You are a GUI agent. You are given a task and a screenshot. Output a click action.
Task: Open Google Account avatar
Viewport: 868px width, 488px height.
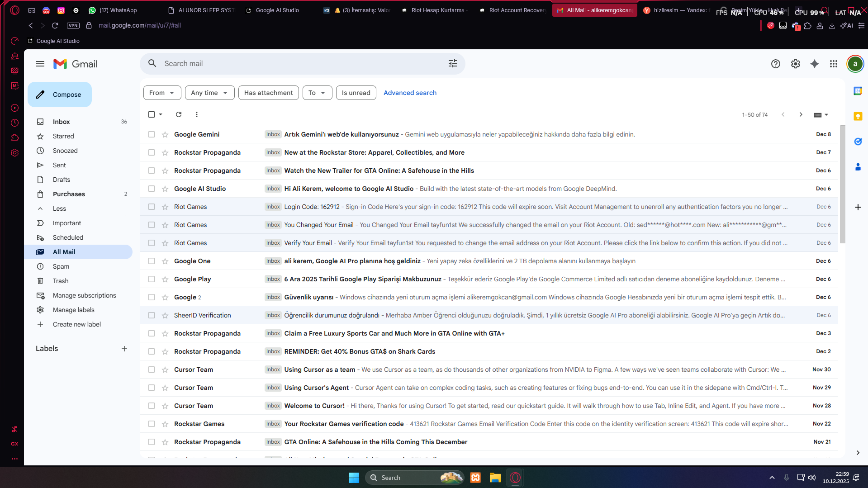tap(855, 64)
